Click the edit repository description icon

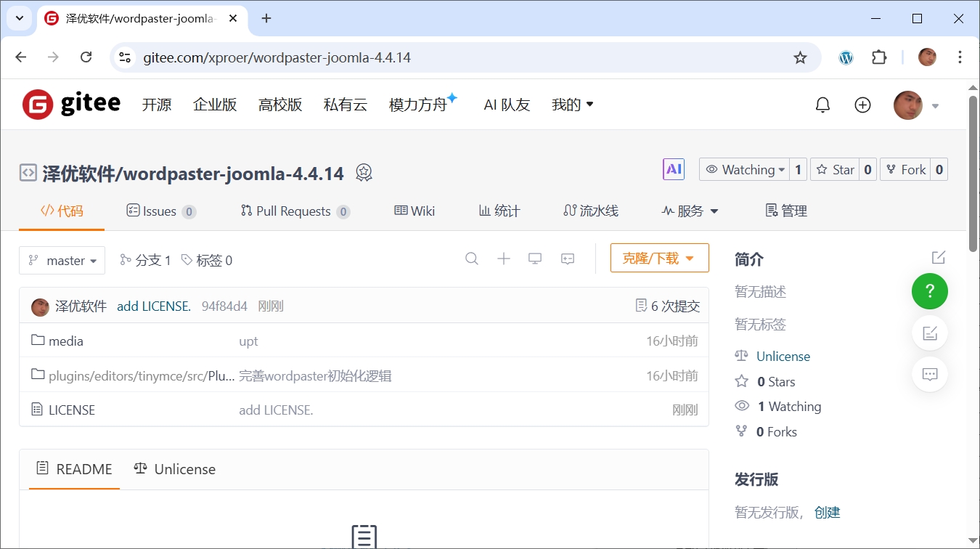click(x=939, y=258)
